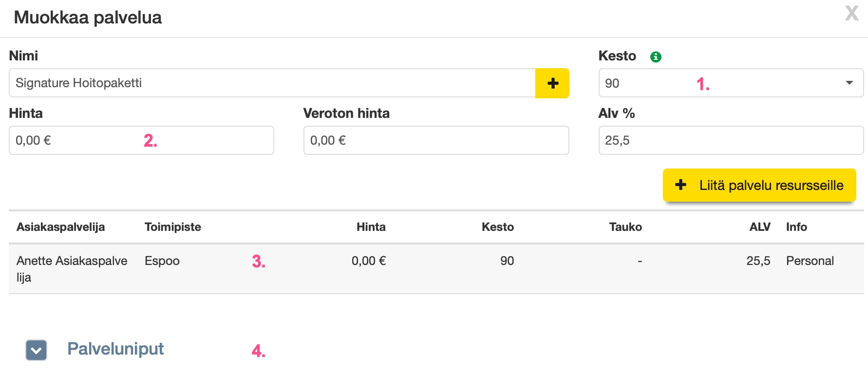Click the Info column header
This screenshot has width=868, height=376.
click(x=796, y=227)
